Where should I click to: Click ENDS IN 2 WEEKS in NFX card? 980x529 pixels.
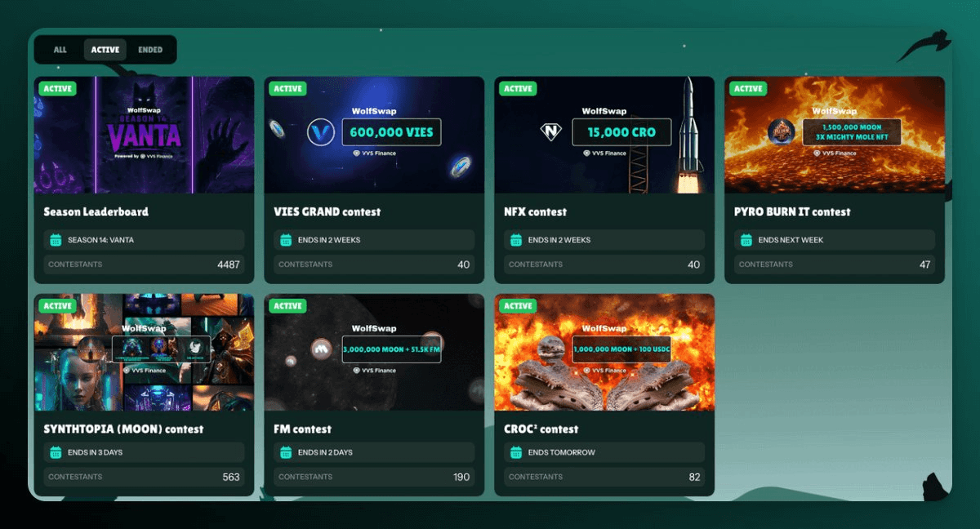pyautogui.click(x=559, y=240)
